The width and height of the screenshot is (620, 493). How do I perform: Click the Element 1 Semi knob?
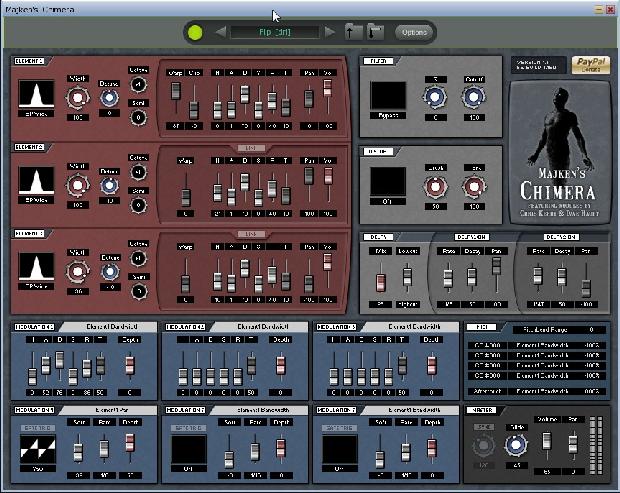138,117
